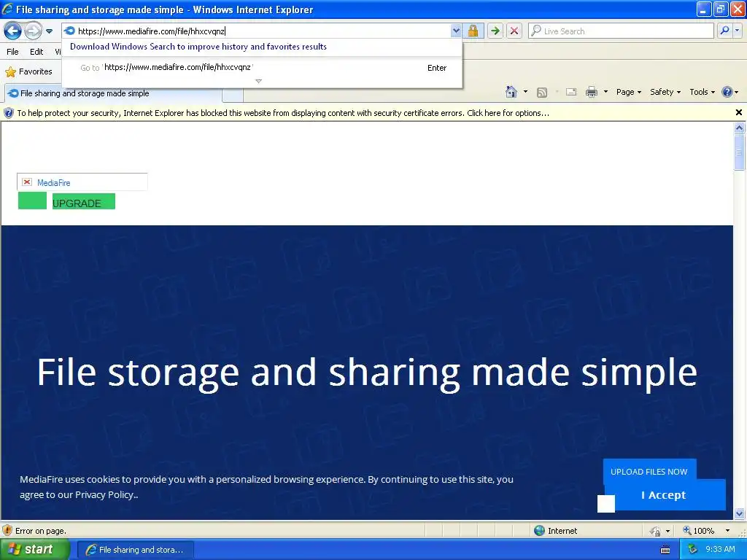
Task: Expand the autocomplete list chevron
Action: (x=259, y=82)
